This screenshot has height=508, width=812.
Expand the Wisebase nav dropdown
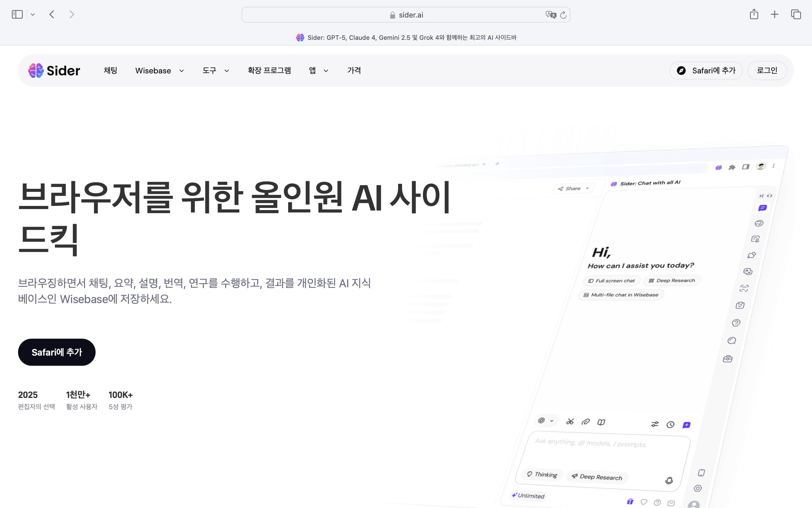coord(160,71)
